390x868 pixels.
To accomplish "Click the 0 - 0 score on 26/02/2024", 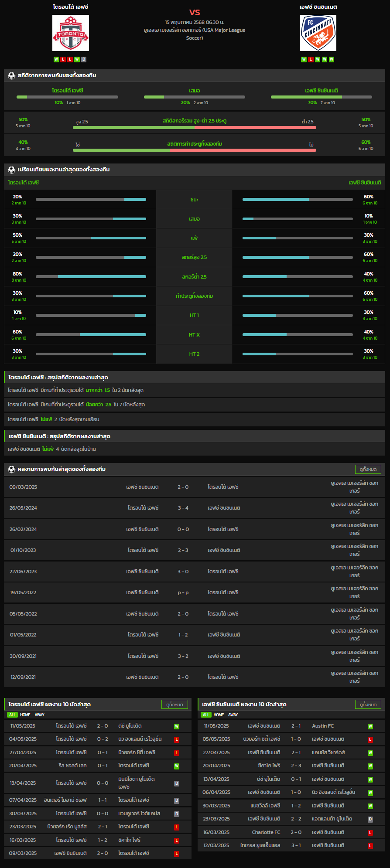I will pos(183,529).
